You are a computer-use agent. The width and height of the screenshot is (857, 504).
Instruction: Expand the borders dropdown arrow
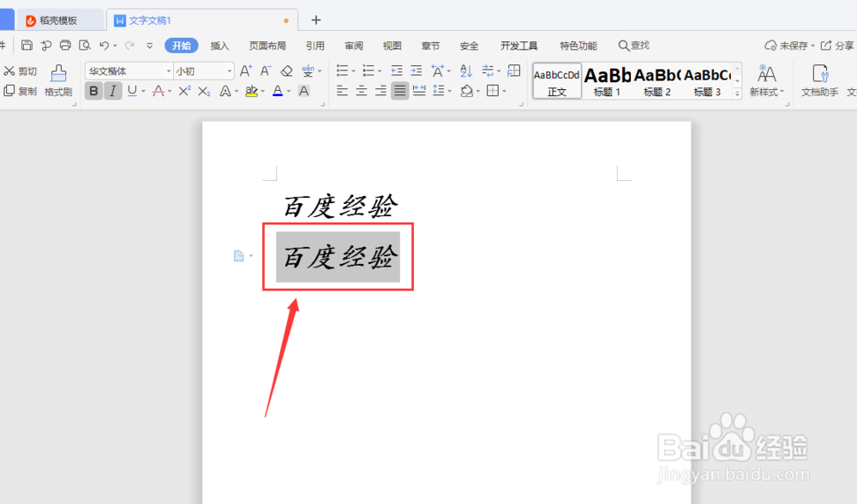505,92
